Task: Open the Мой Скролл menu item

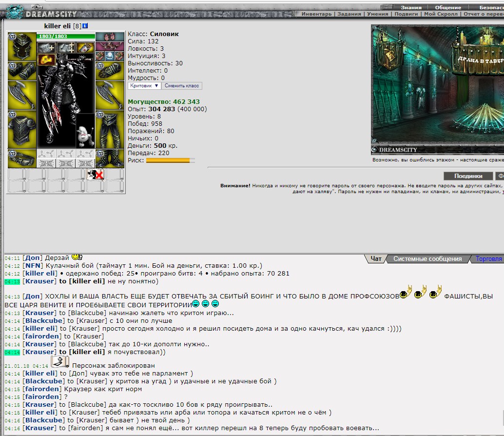Action: pyautogui.click(x=441, y=14)
